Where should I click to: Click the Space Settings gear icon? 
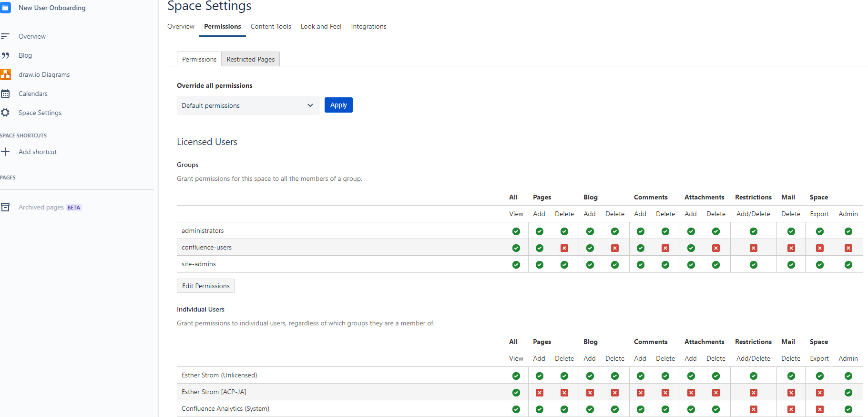click(x=5, y=113)
